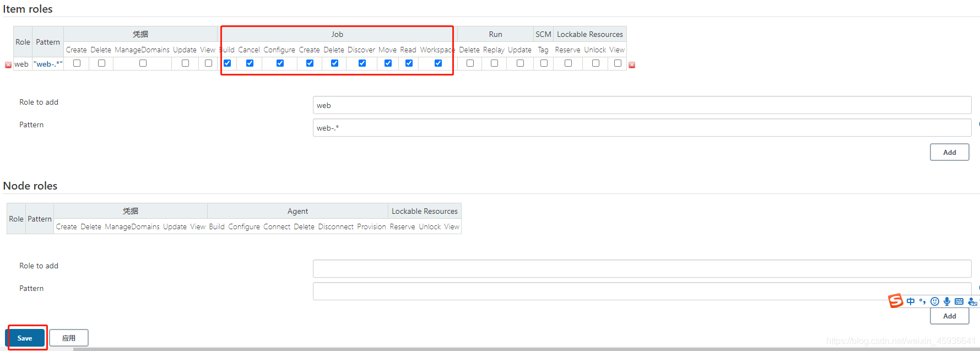Uncheck Job Read checkbox for web role

click(409, 63)
